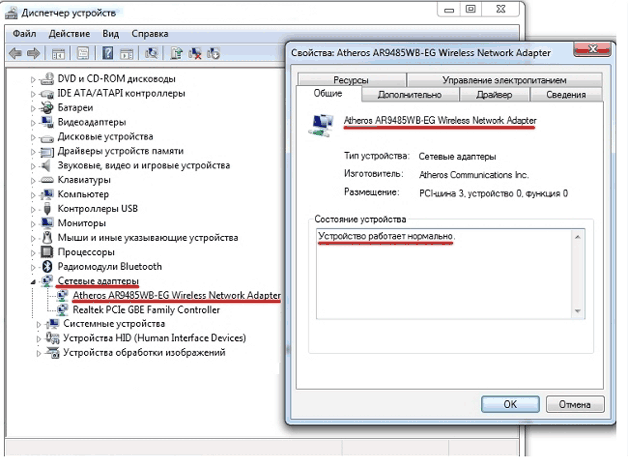The image size is (628, 468).
Task: Switch to the Драйвер tab
Action: coord(494,94)
